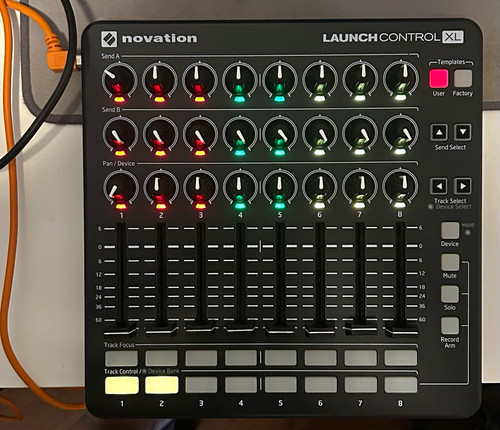Image resolution: width=500 pixels, height=430 pixels.
Task: Select the User template button
Action: pos(439,79)
